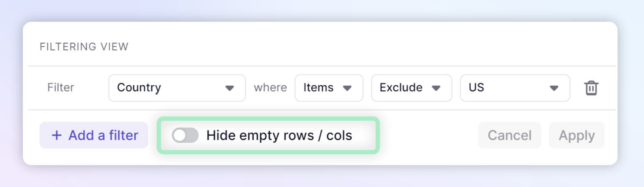Open the Exclude condition dropdown
644x187 pixels.
point(412,88)
